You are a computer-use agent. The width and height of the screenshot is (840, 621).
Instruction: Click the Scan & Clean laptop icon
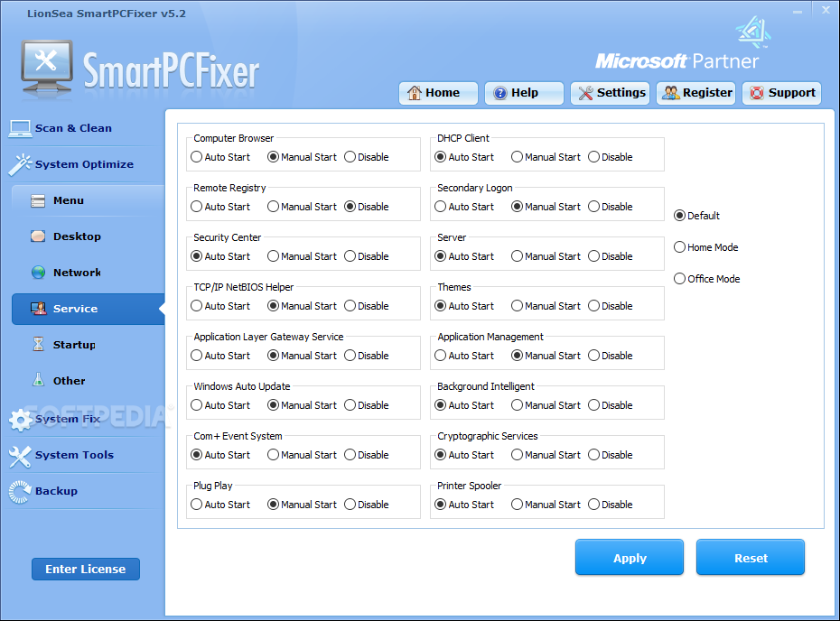tap(21, 128)
